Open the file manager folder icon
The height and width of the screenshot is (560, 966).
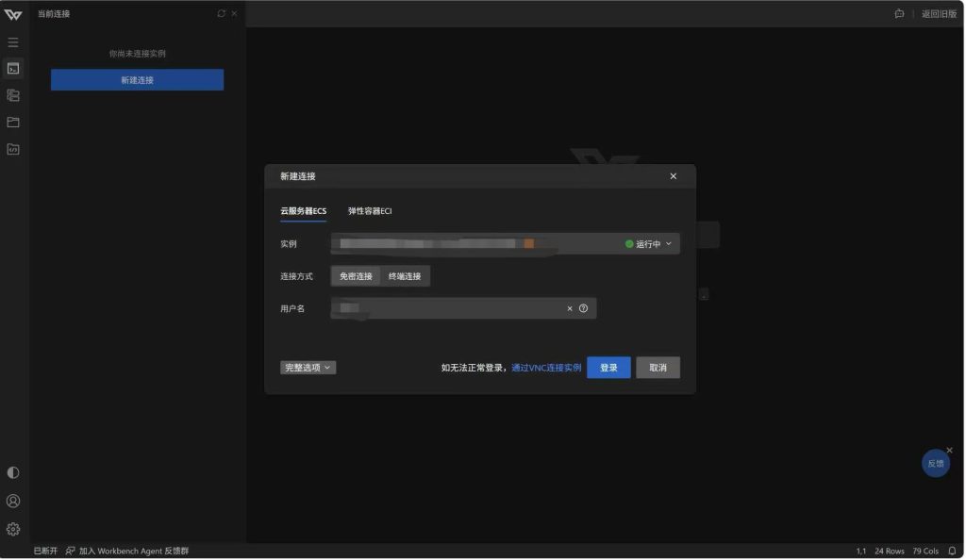[x=13, y=123]
